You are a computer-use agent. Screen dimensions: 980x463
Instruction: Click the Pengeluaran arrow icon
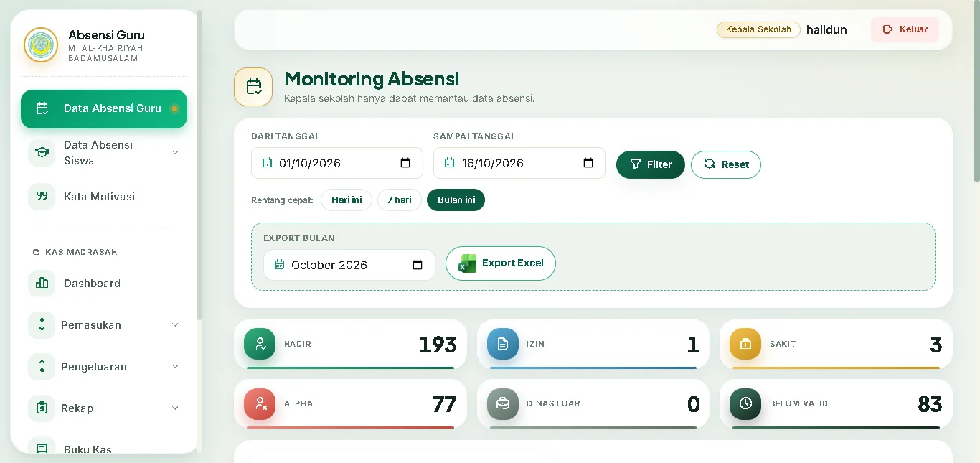click(x=42, y=366)
